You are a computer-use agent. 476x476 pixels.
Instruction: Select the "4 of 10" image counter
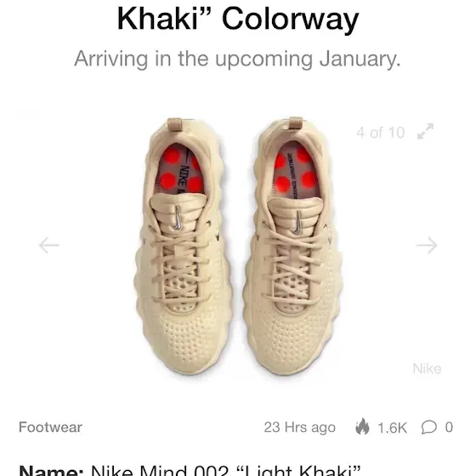381,133
